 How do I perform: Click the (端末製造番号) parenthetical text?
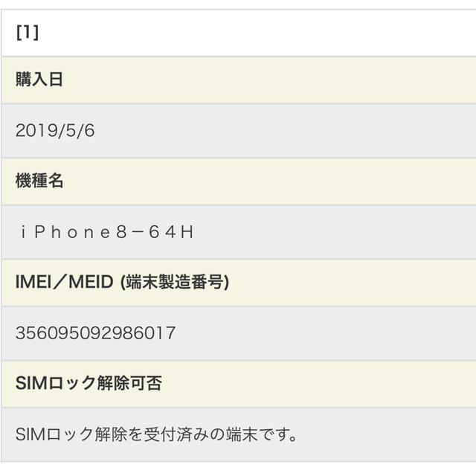pyautogui.click(x=175, y=282)
